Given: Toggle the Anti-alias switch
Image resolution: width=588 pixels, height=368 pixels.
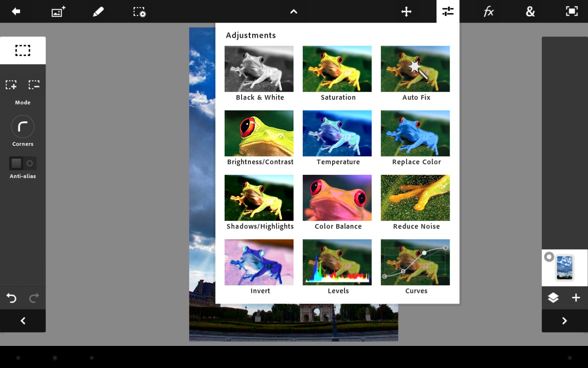Looking at the screenshot, I should click(x=23, y=163).
